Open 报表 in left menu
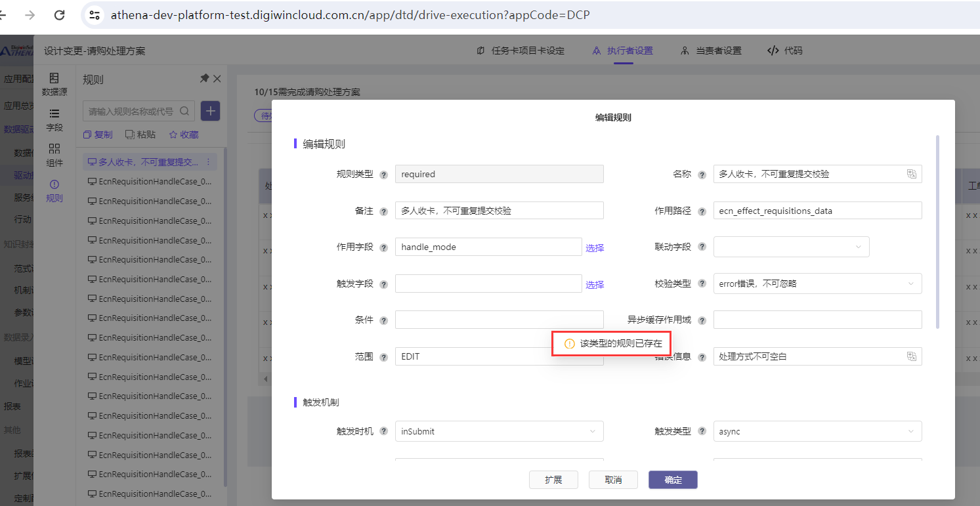Viewport: 980px width, 506px height. (x=12, y=406)
